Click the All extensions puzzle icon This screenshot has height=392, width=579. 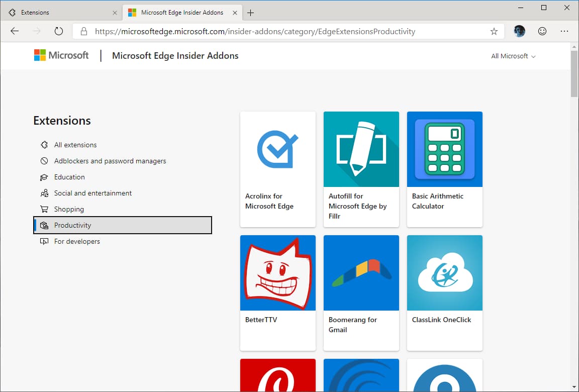coord(44,145)
